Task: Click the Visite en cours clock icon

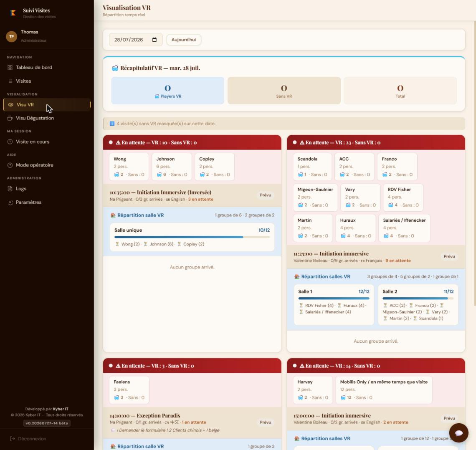Action: pos(10,142)
